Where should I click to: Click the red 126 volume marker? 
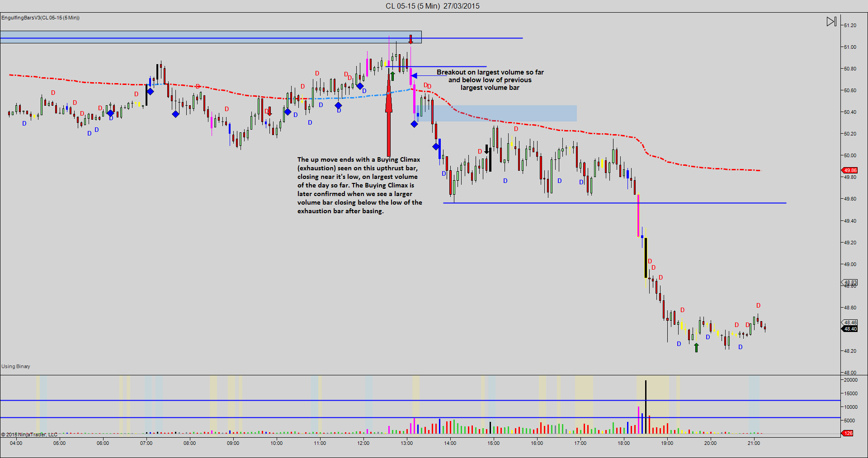[848, 433]
